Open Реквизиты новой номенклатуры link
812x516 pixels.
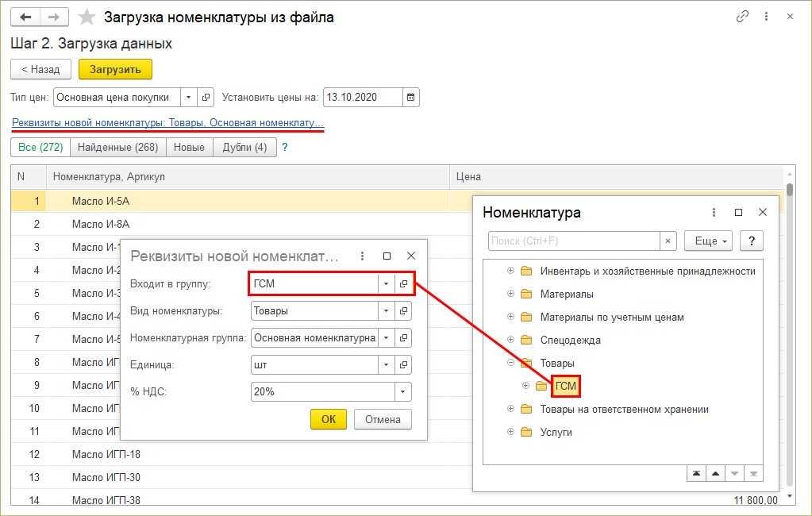coord(167,123)
